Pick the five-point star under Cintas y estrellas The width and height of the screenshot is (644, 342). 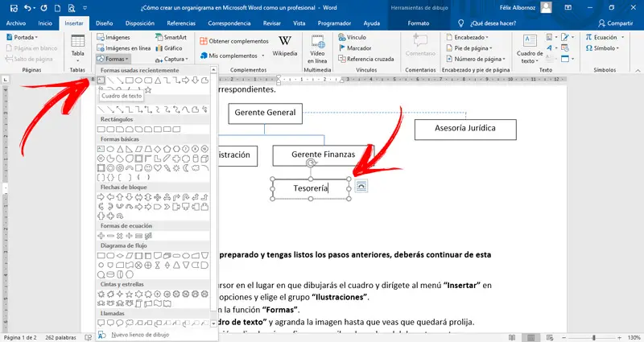[x=129, y=294]
